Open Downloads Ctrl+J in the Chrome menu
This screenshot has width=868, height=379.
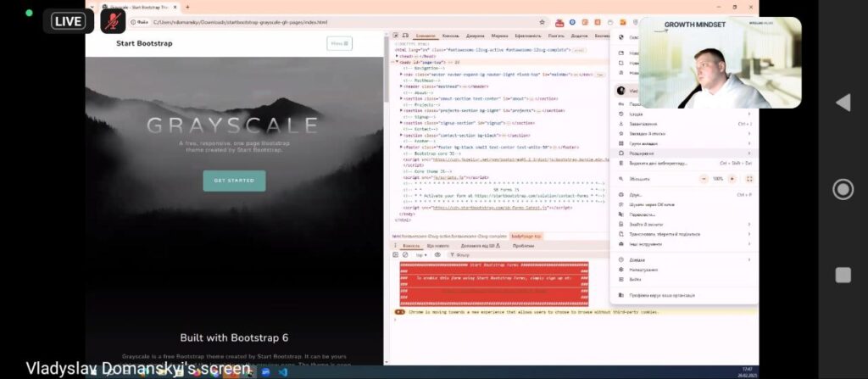pyautogui.click(x=684, y=124)
